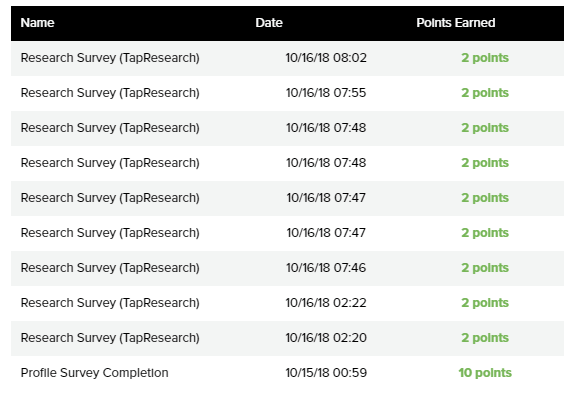The image size is (570, 403).
Task: Click the date 10/15/18 00:59
Action: 326,373
